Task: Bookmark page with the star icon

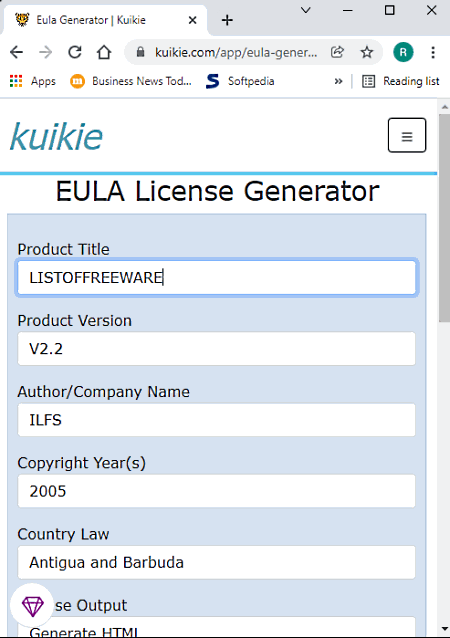Action: pyautogui.click(x=367, y=52)
